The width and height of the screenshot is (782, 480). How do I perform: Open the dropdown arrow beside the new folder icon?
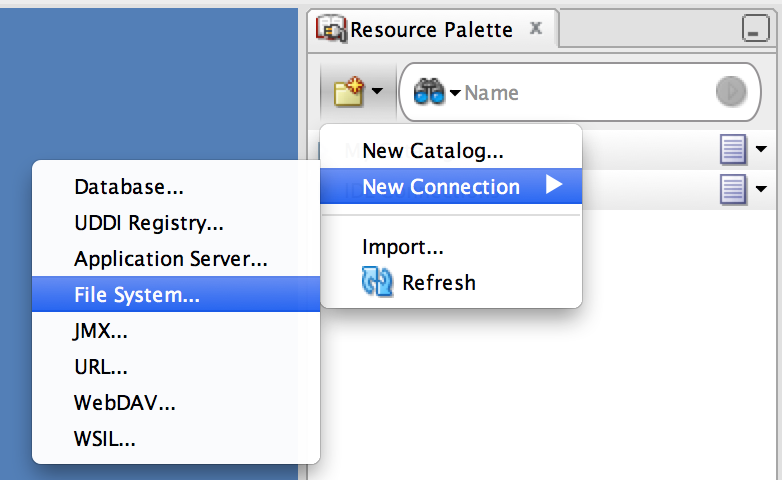point(378,91)
